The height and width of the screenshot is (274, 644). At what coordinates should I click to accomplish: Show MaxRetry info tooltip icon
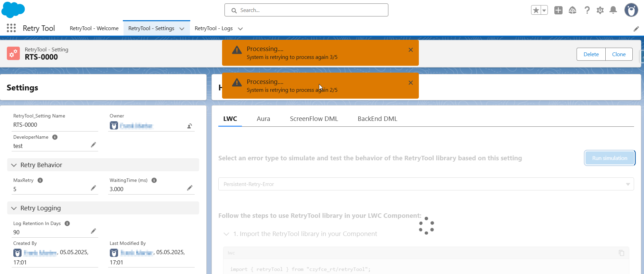40,180
